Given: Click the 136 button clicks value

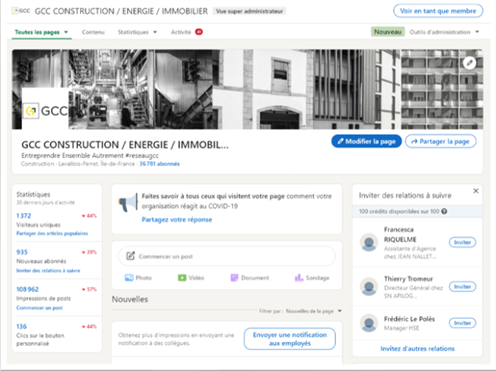Looking at the screenshot, I should [22, 326].
